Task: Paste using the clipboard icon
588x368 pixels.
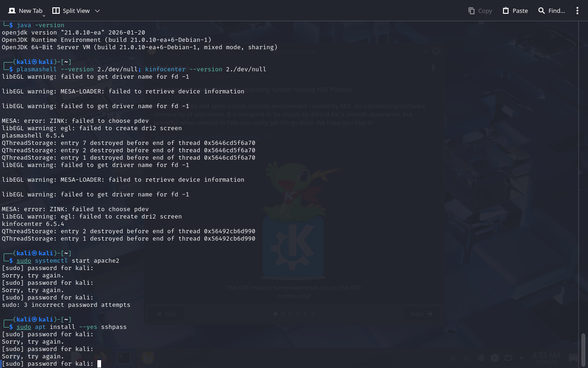Action: [506, 11]
